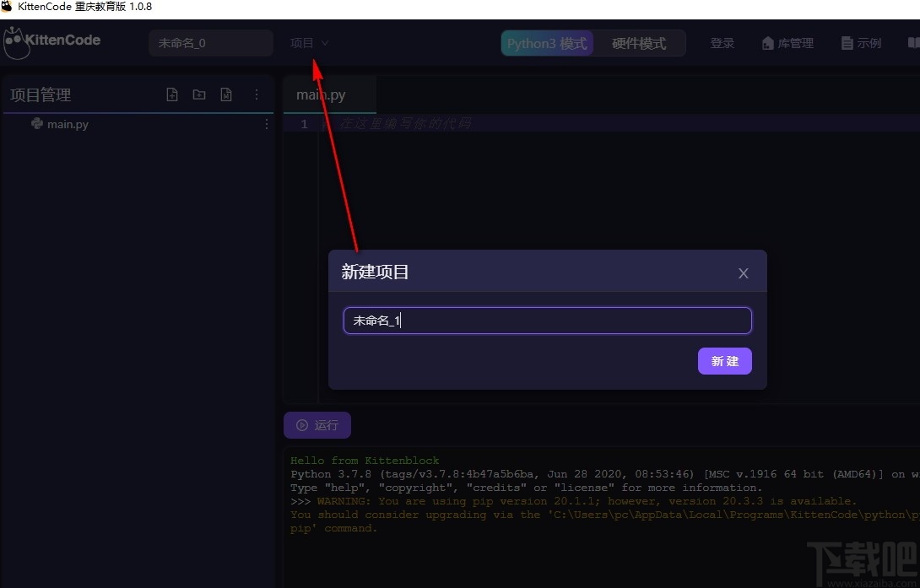Viewport: 920px width, 588px height.
Task: Switch to 硬件模式 hardware mode
Action: coord(640,42)
